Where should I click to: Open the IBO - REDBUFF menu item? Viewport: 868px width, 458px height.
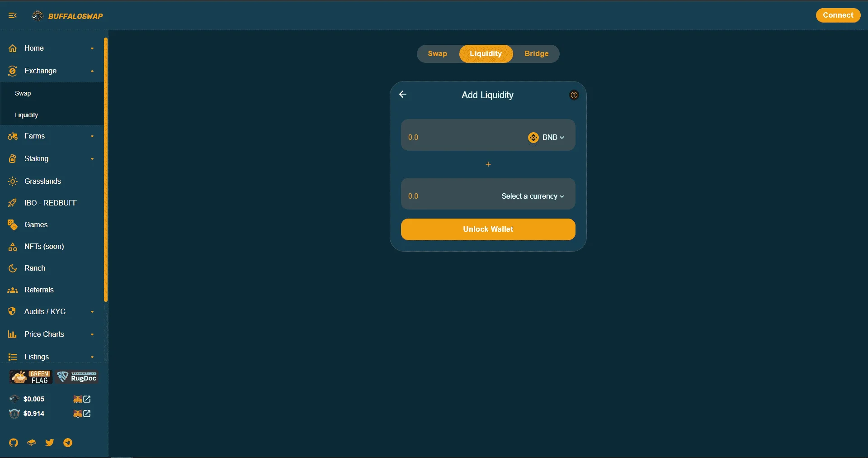(x=52, y=203)
